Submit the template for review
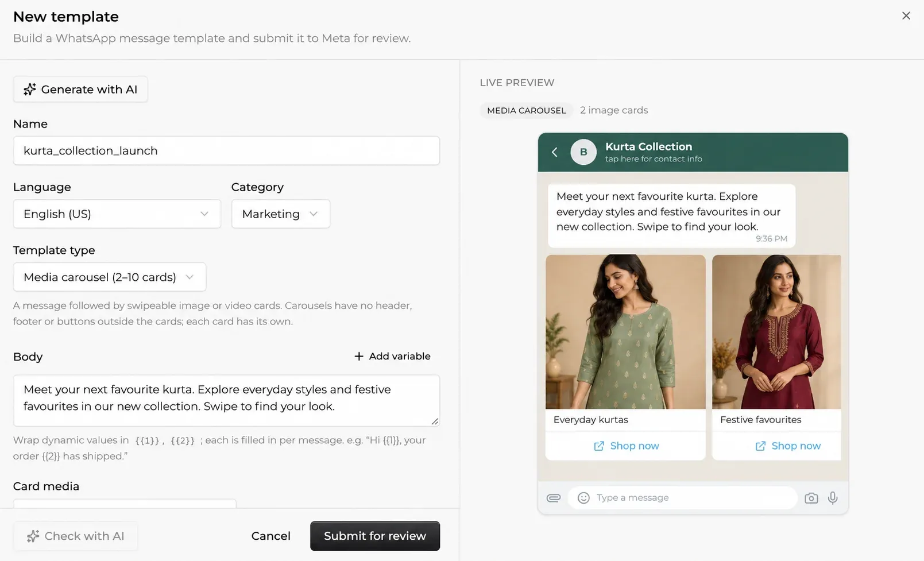924x561 pixels. pos(375,536)
